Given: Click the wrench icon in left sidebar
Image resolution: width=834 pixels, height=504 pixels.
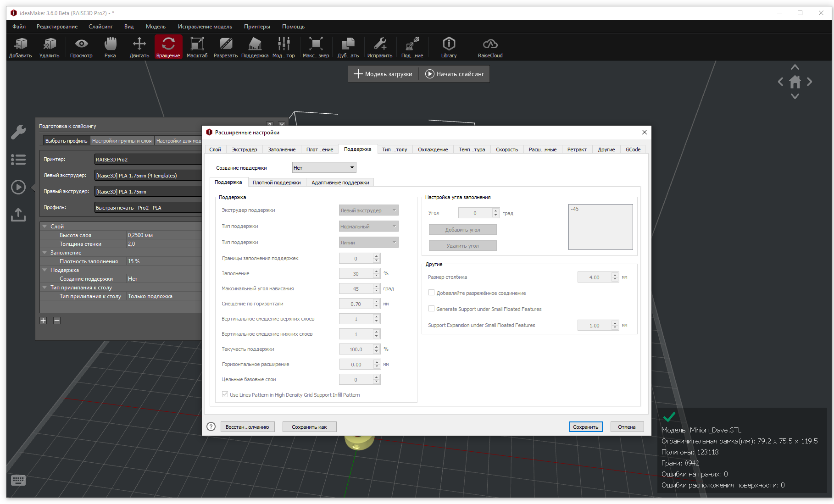Looking at the screenshot, I should point(18,132).
